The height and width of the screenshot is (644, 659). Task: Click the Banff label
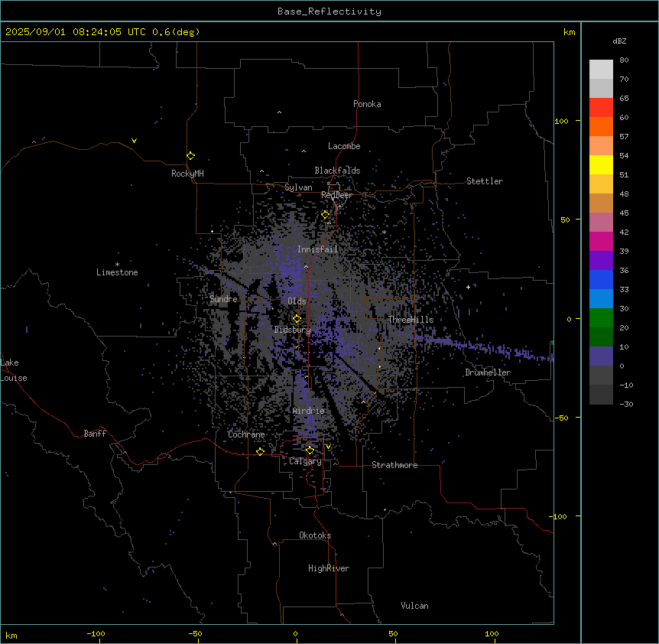[x=95, y=434]
